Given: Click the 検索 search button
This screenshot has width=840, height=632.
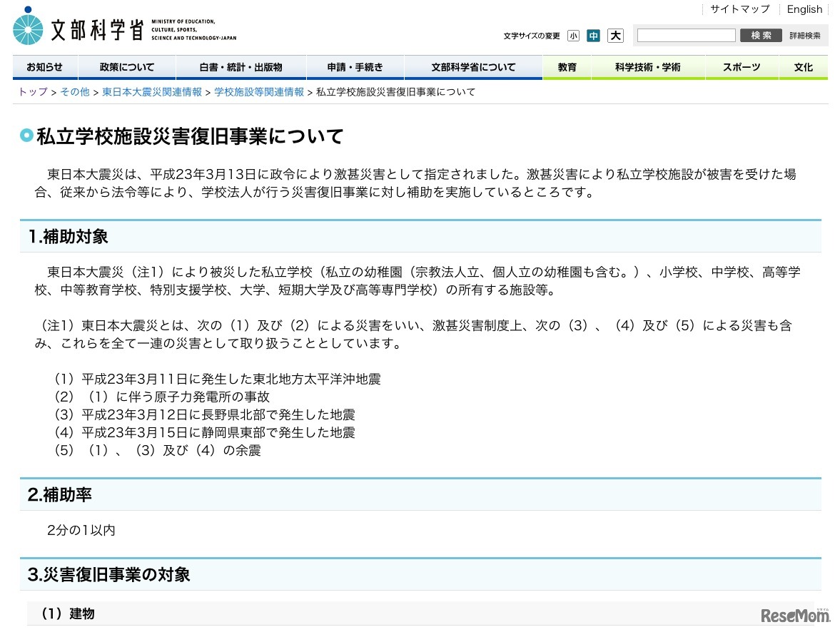Looking at the screenshot, I should tap(760, 34).
